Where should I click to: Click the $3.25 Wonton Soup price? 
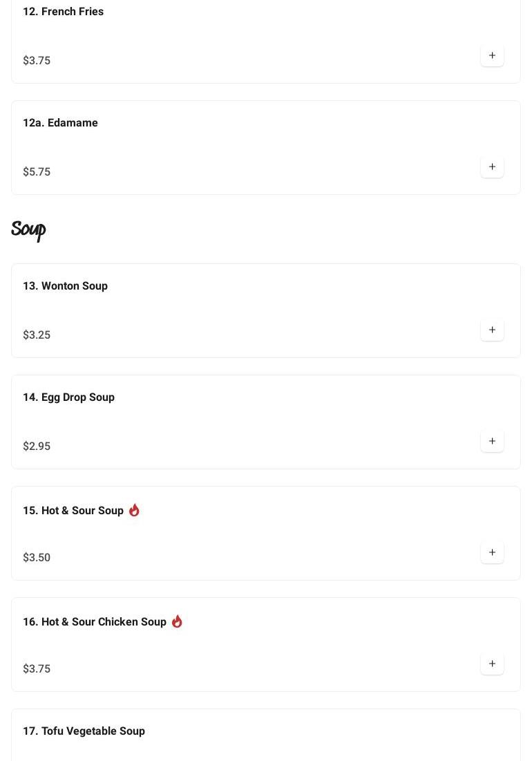click(37, 335)
